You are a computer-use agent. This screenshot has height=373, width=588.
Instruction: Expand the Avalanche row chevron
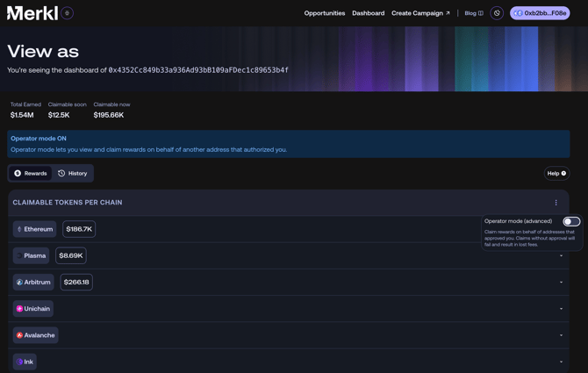(x=561, y=335)
